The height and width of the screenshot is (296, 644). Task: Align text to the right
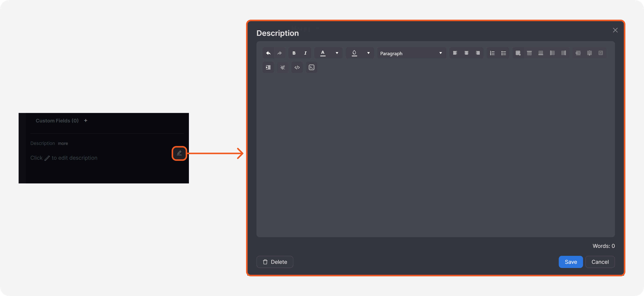477,53
